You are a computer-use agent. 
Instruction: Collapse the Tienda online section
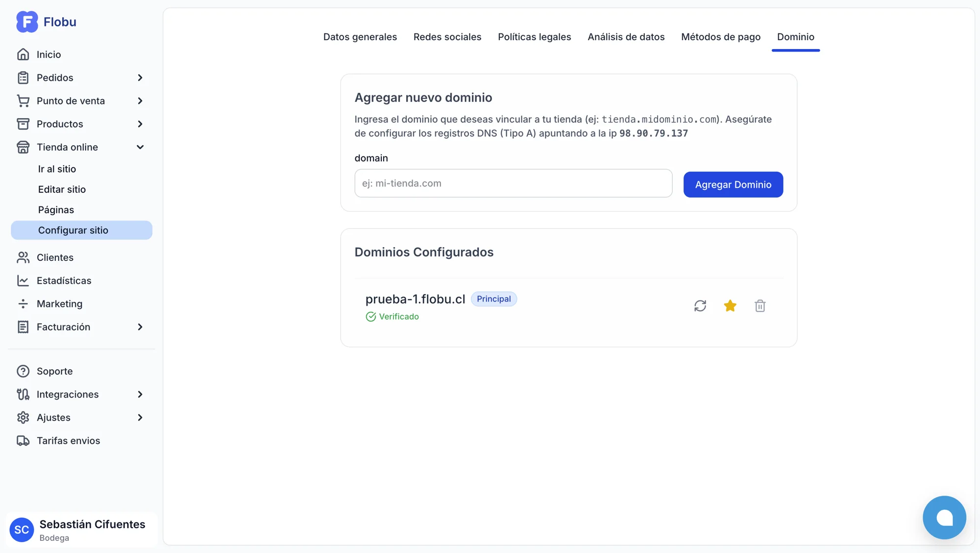140,147
